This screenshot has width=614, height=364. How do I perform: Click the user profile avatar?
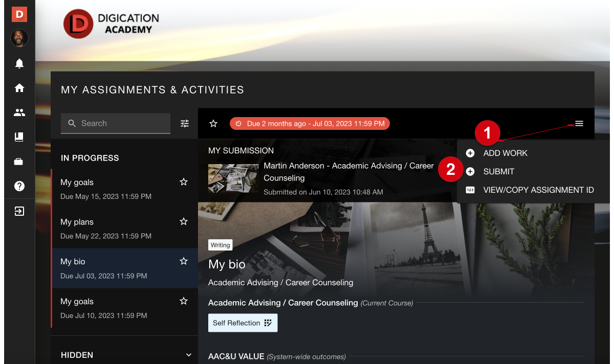coord(19,38)
